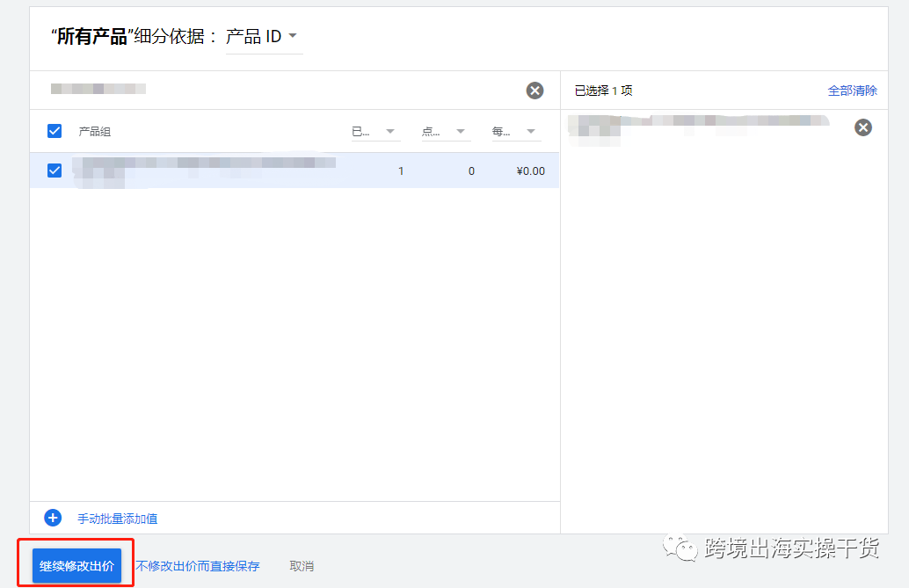The width and height of the screenshot is (909, 588).
Task: Click the 不修改出价而直接保存 link
Action: coord(200,565)
